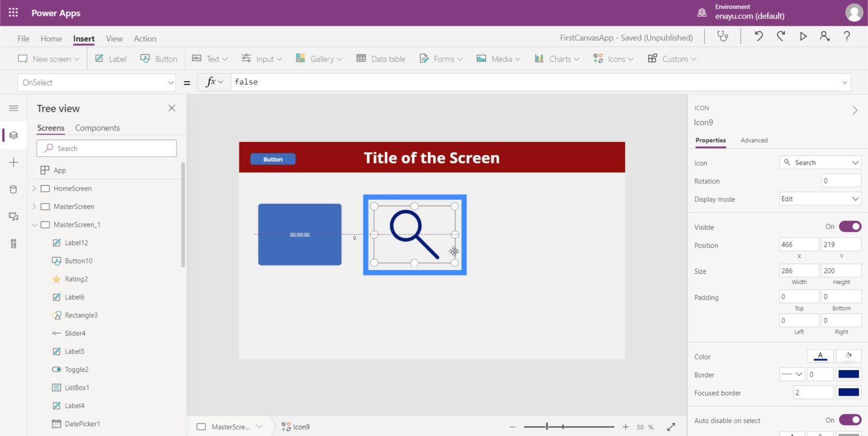Select Toggle2 in the tree
This screenshot has height=436, width=868.
click(76, 369)
